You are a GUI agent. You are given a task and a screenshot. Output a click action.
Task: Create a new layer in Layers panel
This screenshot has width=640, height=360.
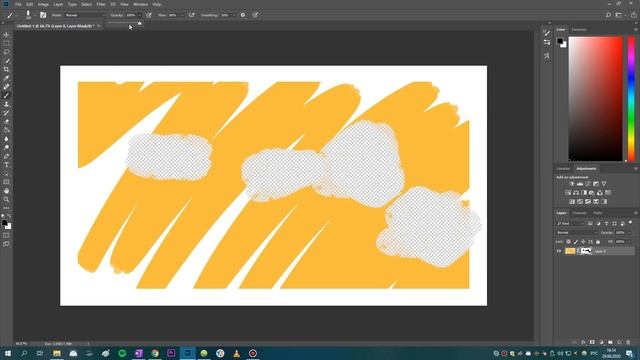click(x=619, y=342)
